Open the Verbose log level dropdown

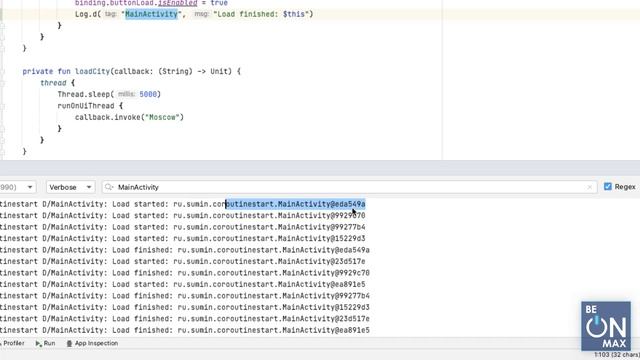[70, 187]
